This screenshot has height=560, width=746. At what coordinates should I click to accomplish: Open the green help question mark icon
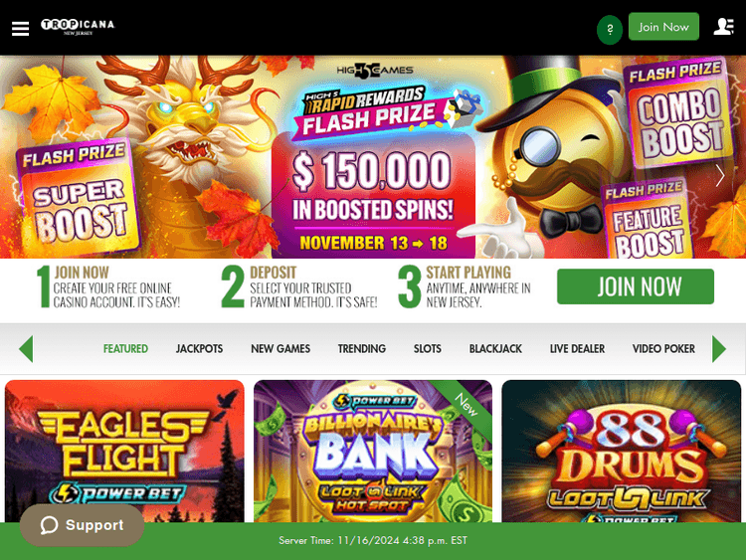(x=610, y=30)
